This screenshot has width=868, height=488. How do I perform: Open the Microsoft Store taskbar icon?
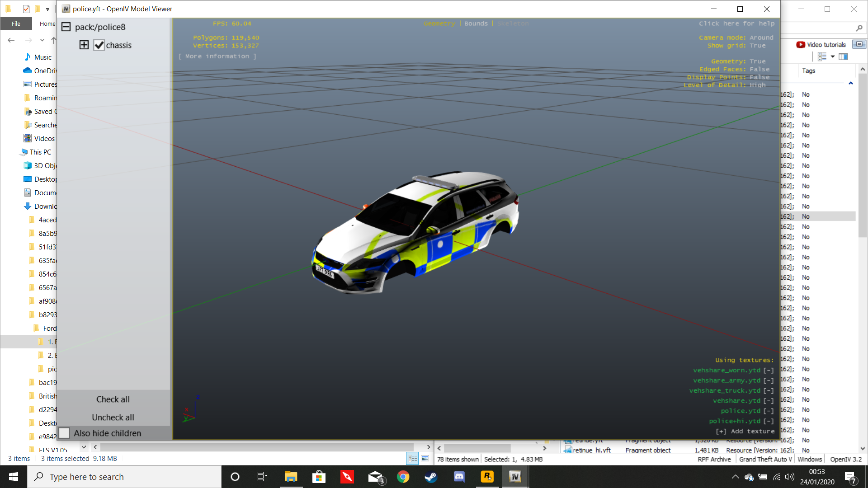coord(319,477)
